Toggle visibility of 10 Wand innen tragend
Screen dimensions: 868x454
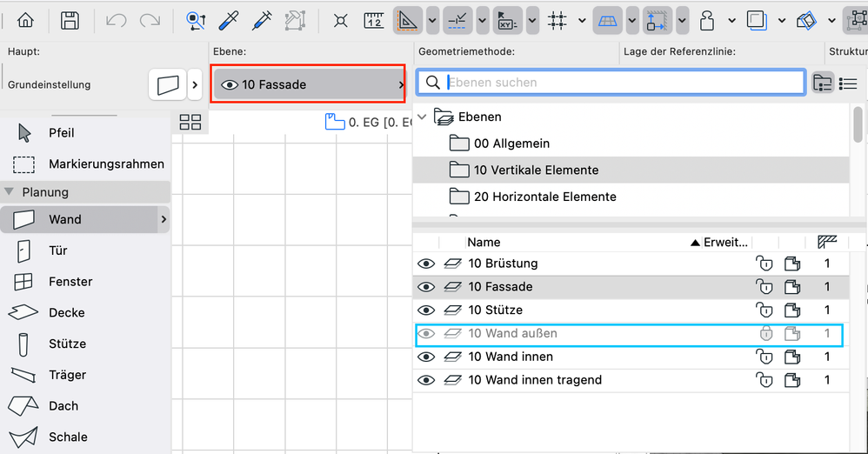425,380
